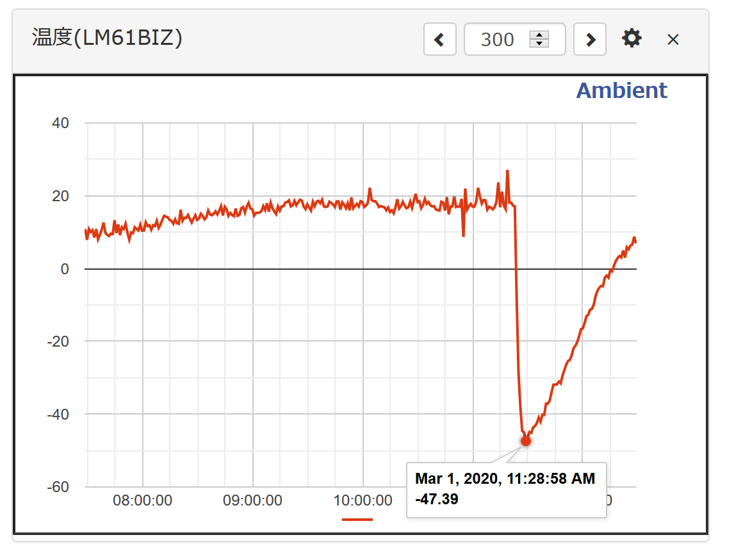Open the Ambient logo link
The image size is (734, 560).
621,90
